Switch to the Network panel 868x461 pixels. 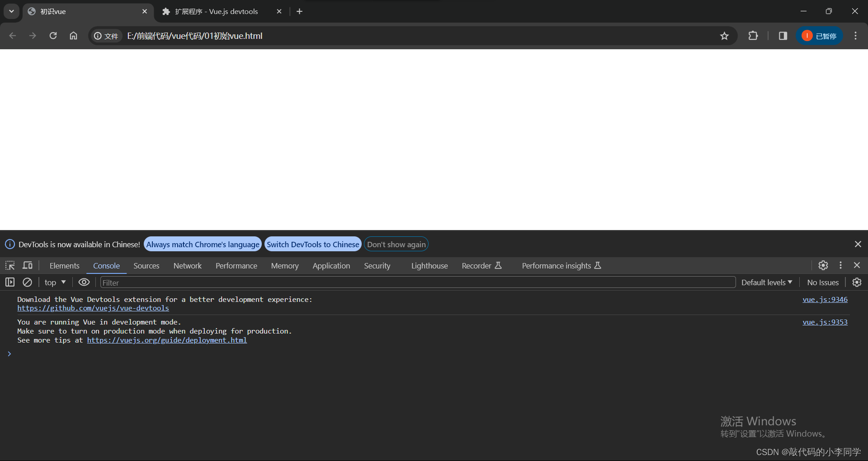pos(187,266)
